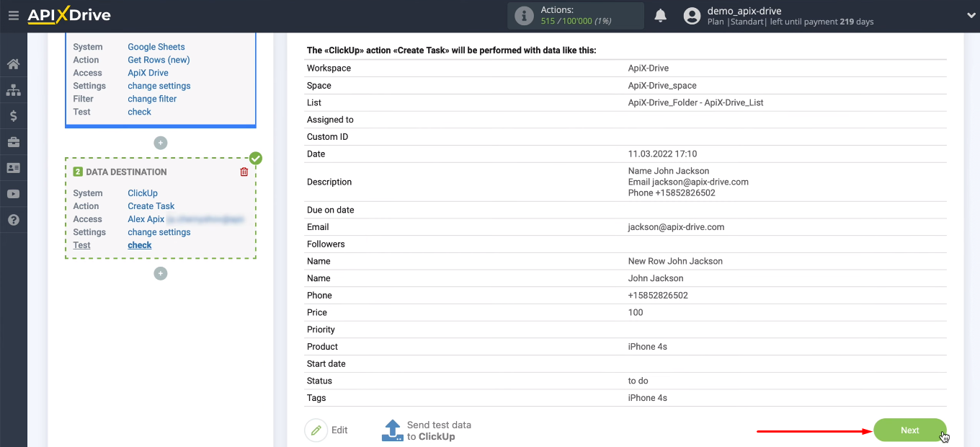Click the change filter link
Image resolution: width=980 pixels, height=447 pixels.
click(152, 99)
